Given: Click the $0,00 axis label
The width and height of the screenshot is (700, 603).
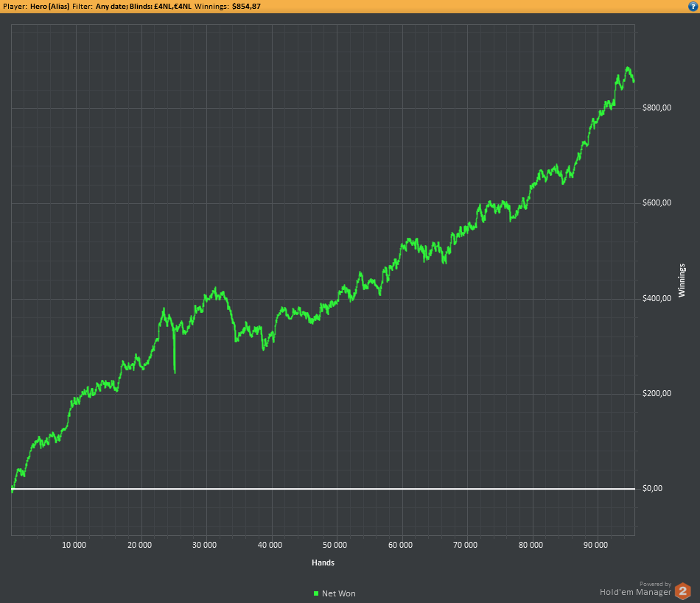Looking at the screenshot, I should pyautogui.click(x=652, y=489).
